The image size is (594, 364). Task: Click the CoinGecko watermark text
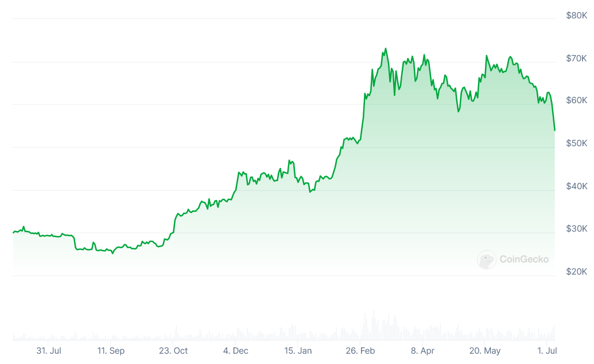tap(523, 259)
